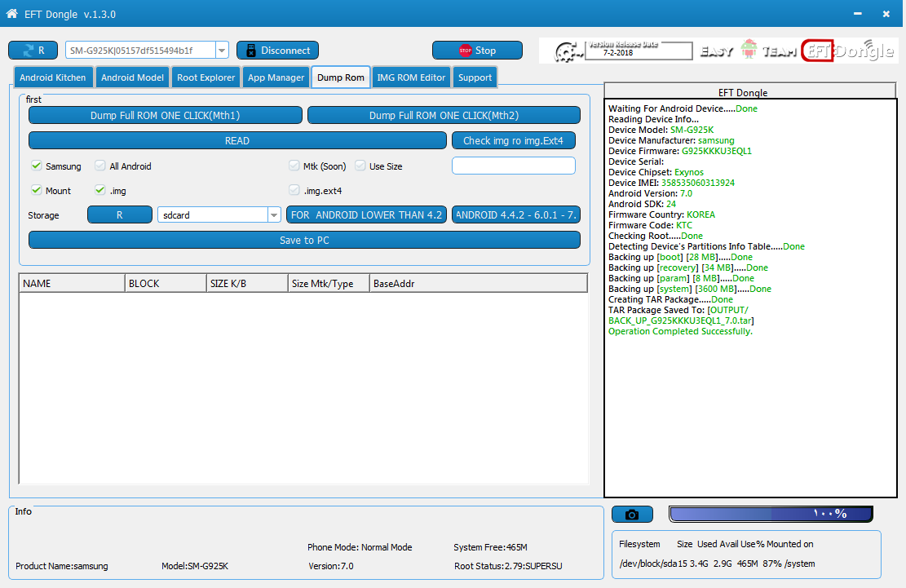906x588 pixels.
Task: Click the EFT Dongle log panel header
Action: pos(750,92)
